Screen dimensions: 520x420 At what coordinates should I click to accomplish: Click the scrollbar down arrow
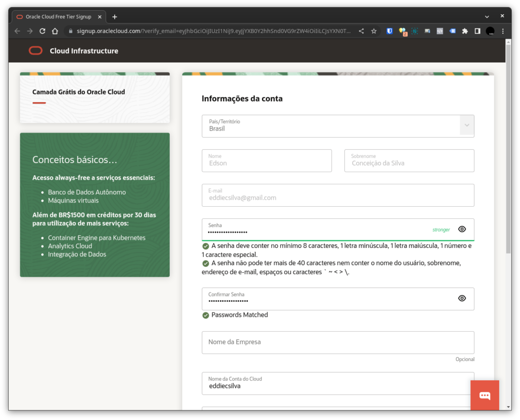(508, 407)
